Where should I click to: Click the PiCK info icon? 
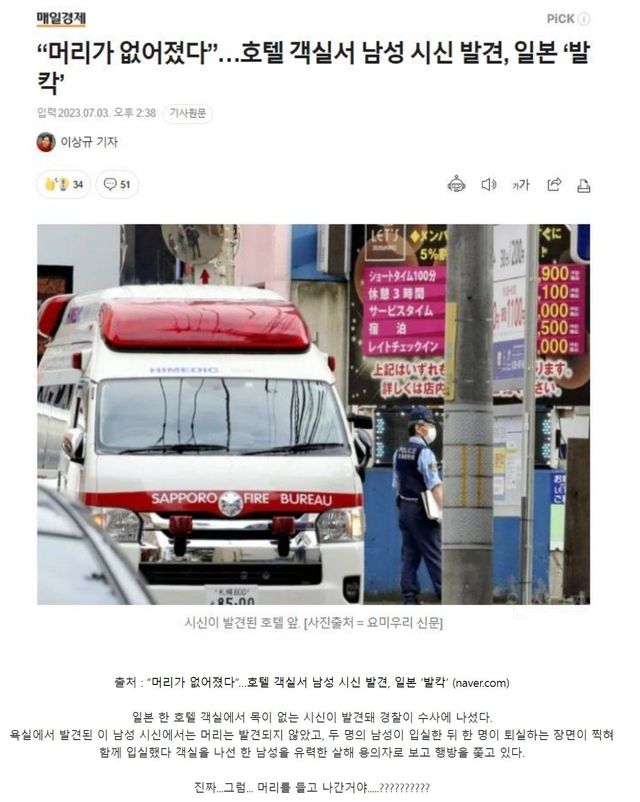coord(584,19)
